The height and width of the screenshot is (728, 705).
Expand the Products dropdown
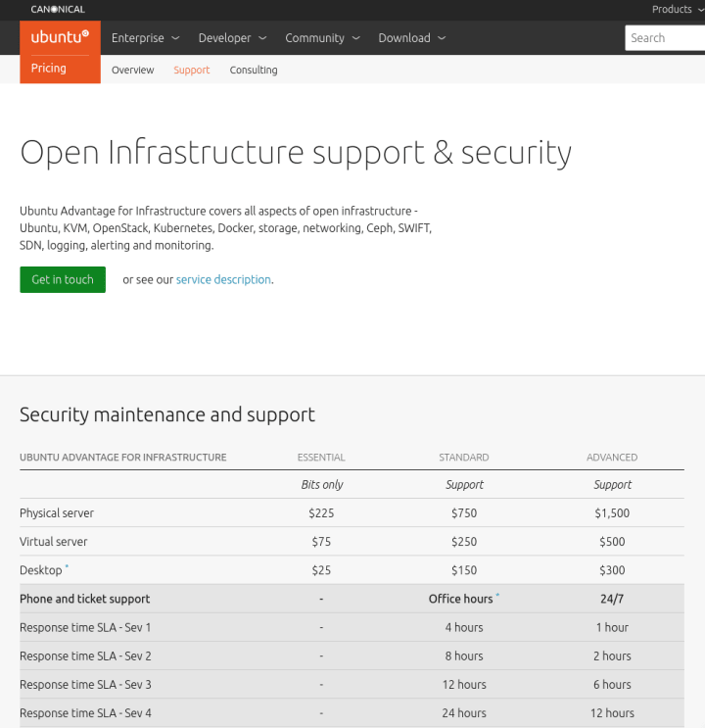[678, 9]
